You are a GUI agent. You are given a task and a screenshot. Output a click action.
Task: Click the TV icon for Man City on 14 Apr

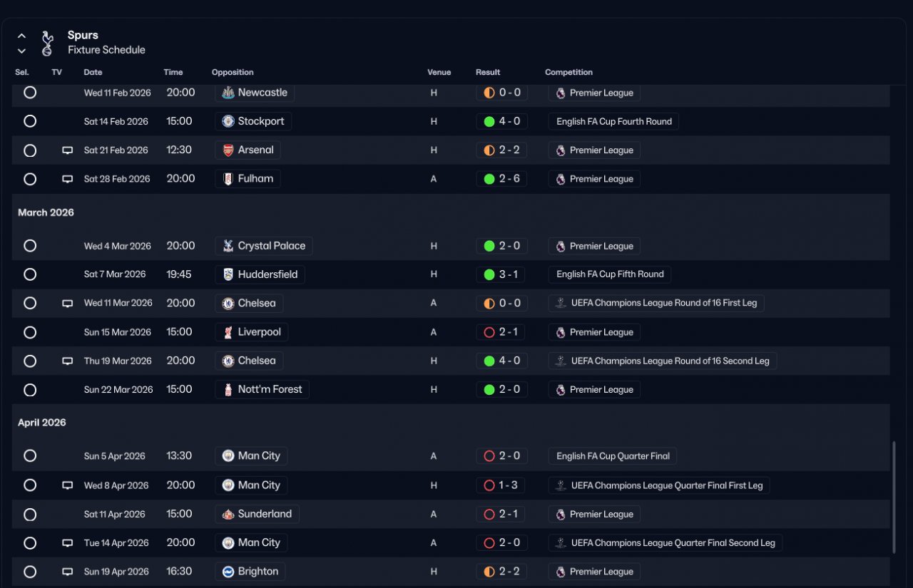68,542
